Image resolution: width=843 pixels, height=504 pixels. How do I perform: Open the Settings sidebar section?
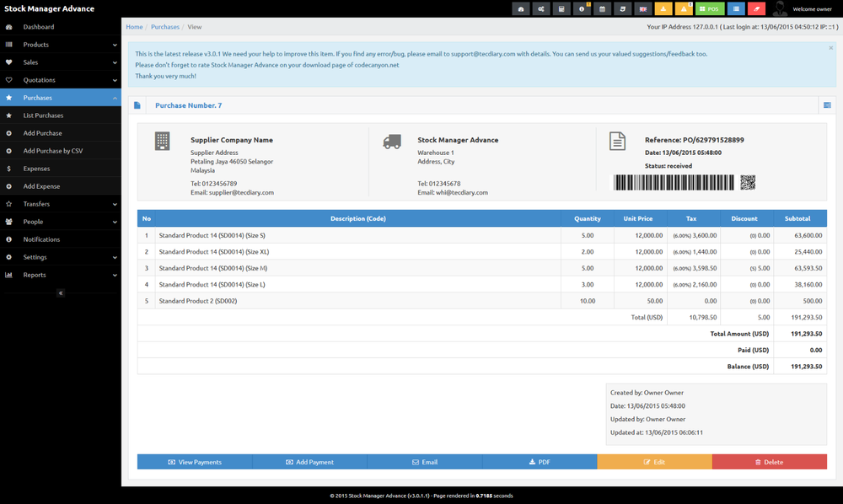tap(59, 257)
